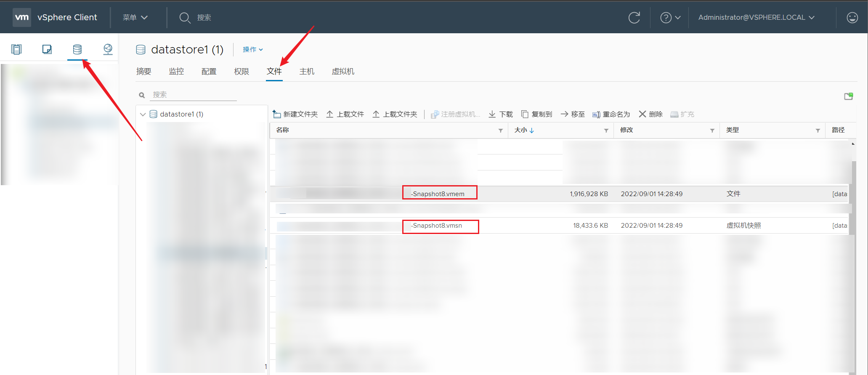Open the help question mark menu

(x=670, y=17)
